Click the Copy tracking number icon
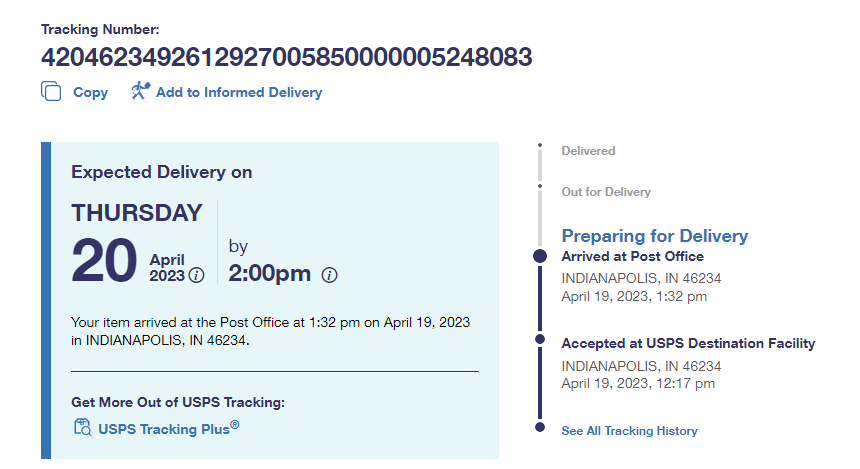 click(x=51, y=91)
